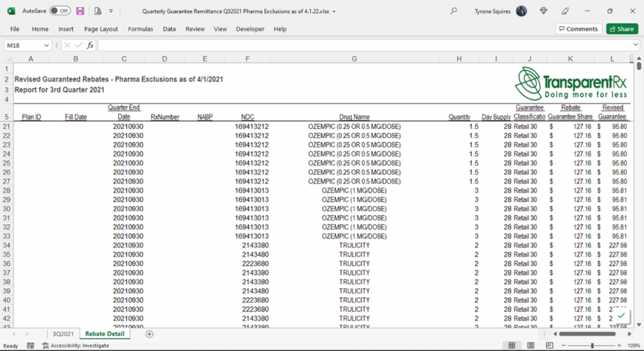Switch to Page Layout view icon

tap(530, 345)
